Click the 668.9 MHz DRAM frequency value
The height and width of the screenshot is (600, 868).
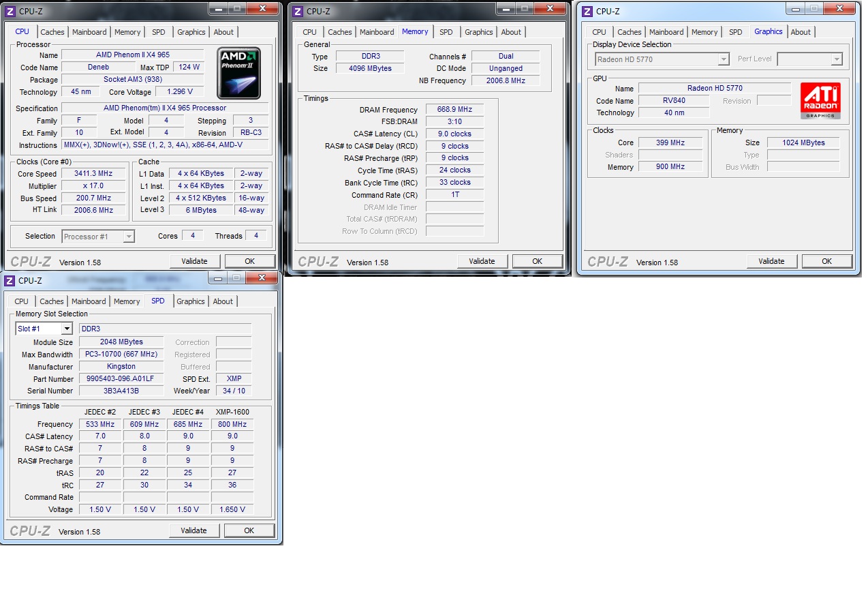(455, 109)
